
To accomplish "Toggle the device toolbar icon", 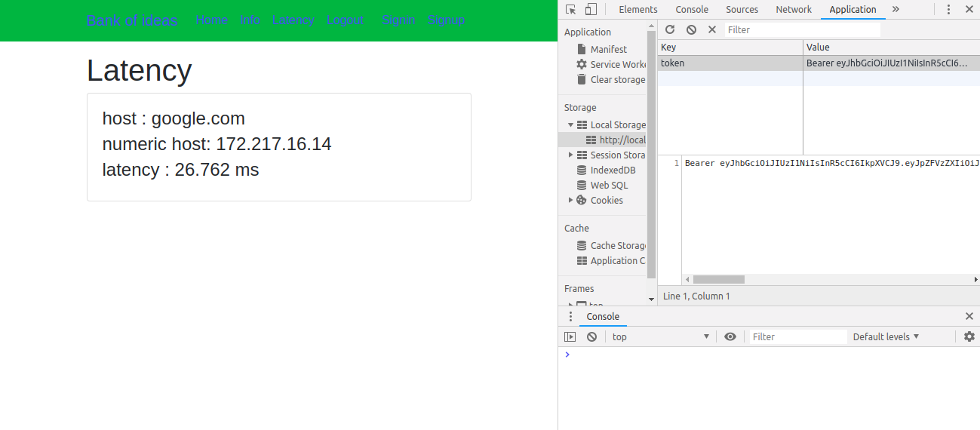I will (591, 9).
